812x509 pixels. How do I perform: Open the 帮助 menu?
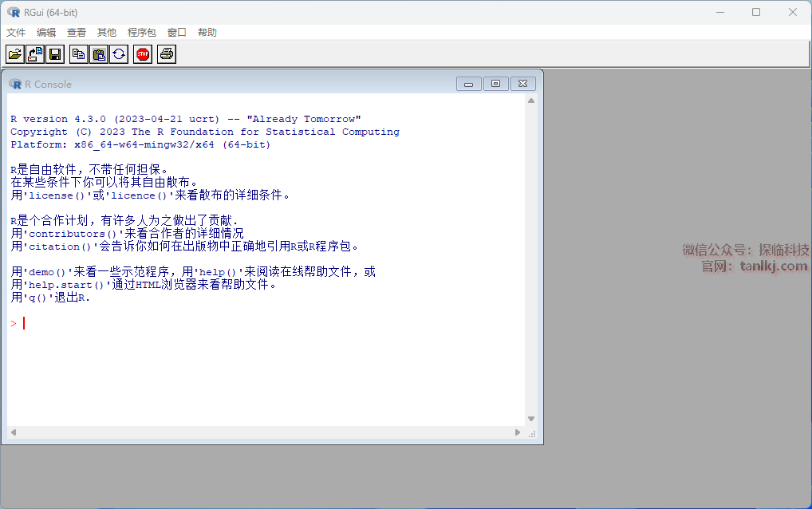coord(207,32)
